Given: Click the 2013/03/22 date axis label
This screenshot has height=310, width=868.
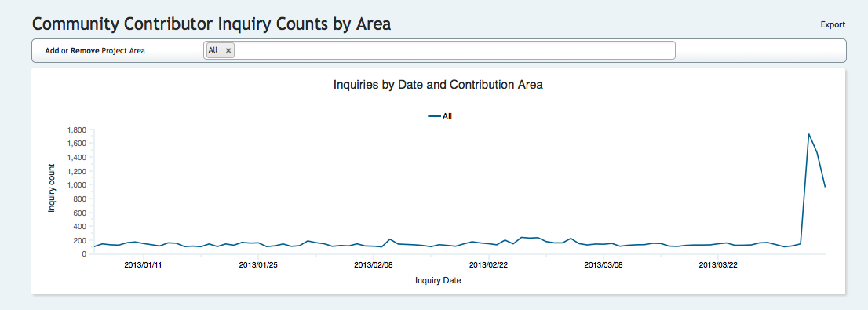Looking at the screenshot, I should pyautogui.click(x=718, y=265).
